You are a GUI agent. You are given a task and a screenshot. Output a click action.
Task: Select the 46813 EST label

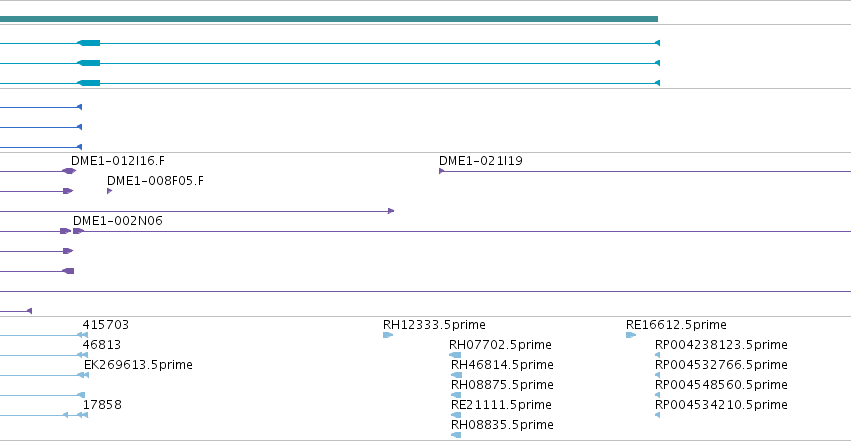[x=102, y=346]
